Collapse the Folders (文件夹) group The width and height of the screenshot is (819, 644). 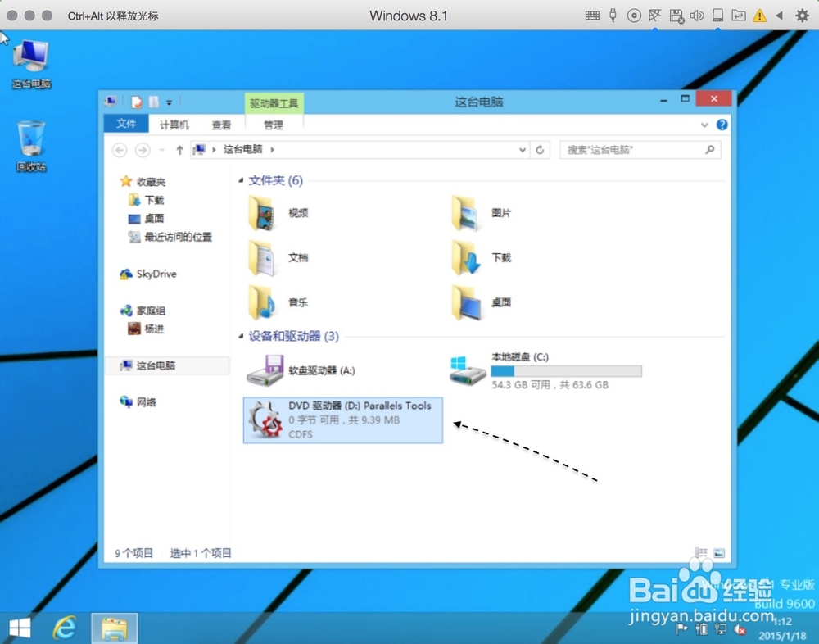coord(241,180)
